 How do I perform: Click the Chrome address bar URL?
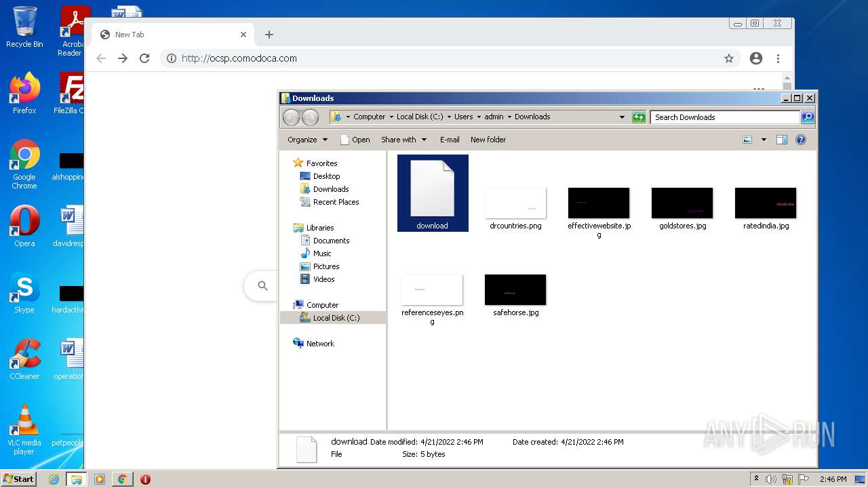tap(239, 58)
